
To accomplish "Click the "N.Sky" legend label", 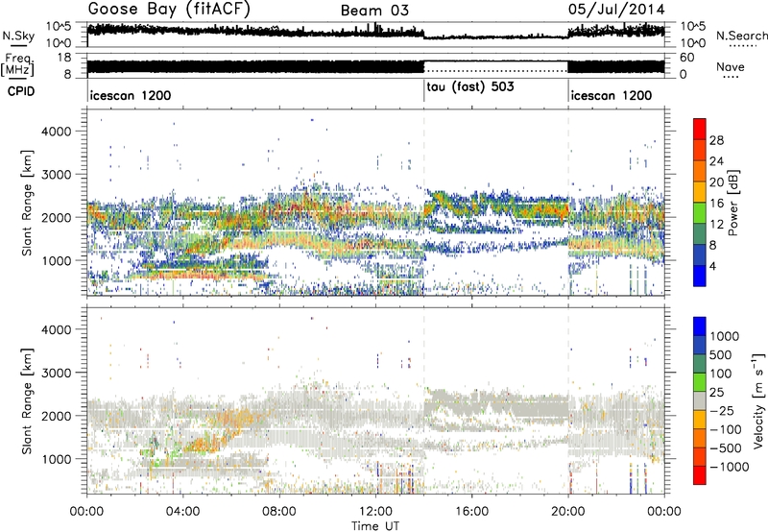I will [18, 36].
